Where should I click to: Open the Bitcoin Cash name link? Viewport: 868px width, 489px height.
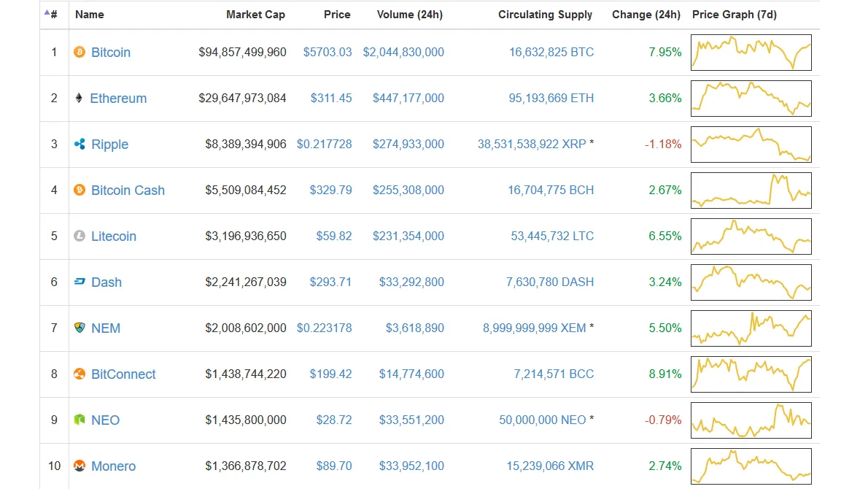point(128,190)
